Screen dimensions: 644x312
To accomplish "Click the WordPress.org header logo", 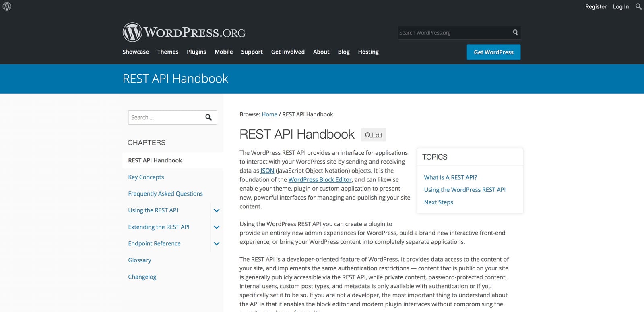I will click(x=184, y=32).
